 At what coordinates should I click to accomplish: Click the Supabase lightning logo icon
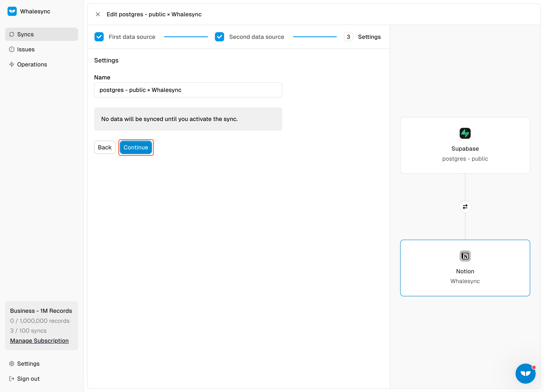[465, 133]
